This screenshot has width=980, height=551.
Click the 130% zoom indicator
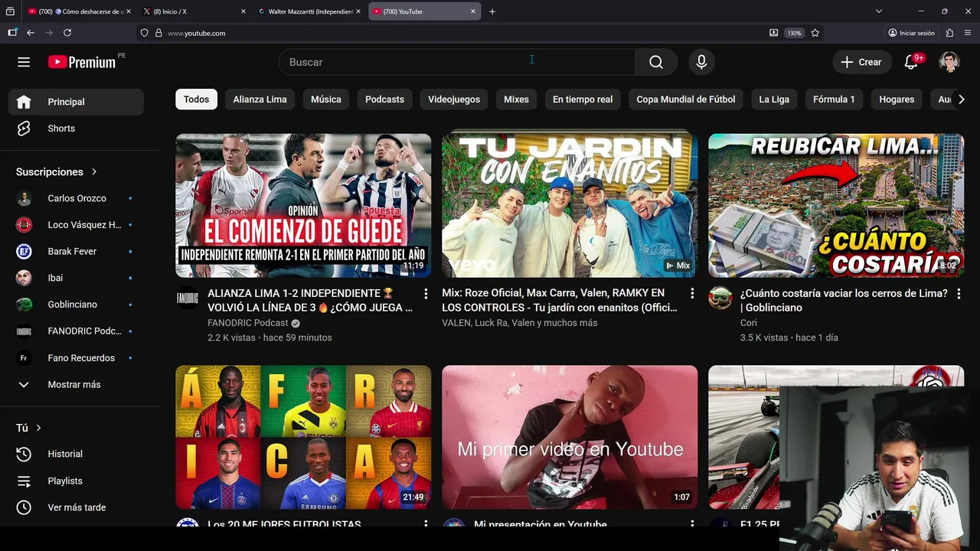point(795,33)
